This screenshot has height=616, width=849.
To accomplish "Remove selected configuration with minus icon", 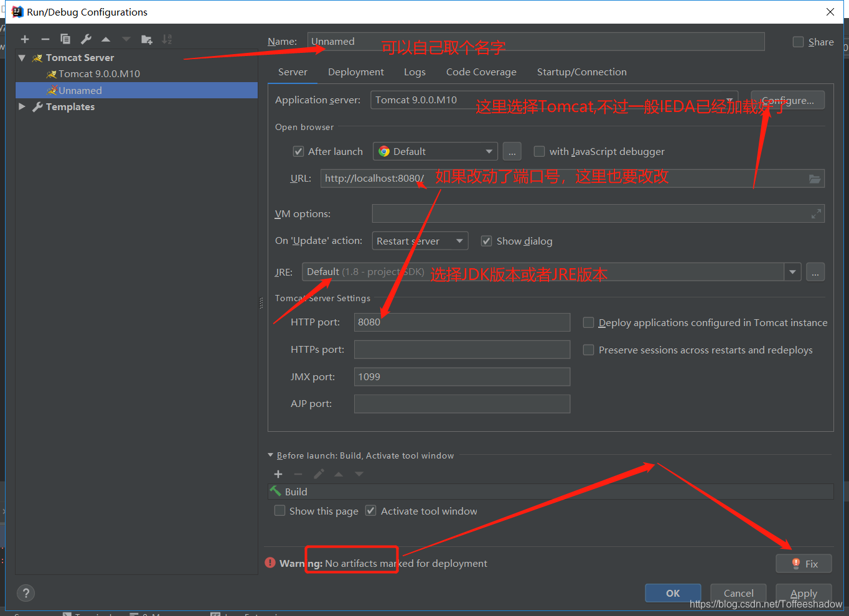I will (x=45, y=39).
